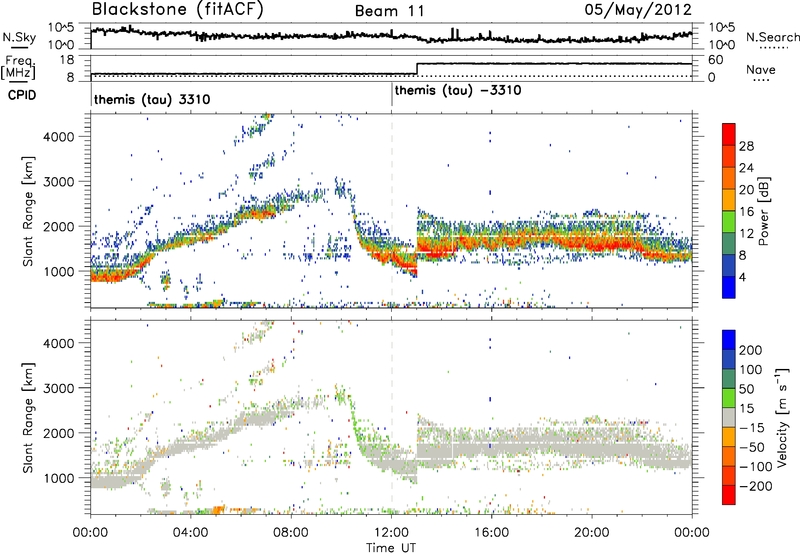Click the '20:00' time tick label
Viewport: 800px width, 554px height.
pyautogui.click(x=592, y=533)
